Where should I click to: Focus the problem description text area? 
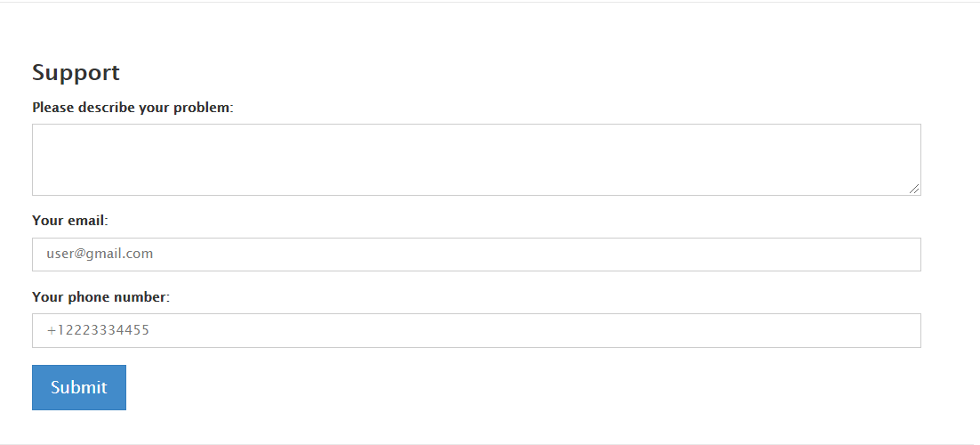(x=477, y=159)
